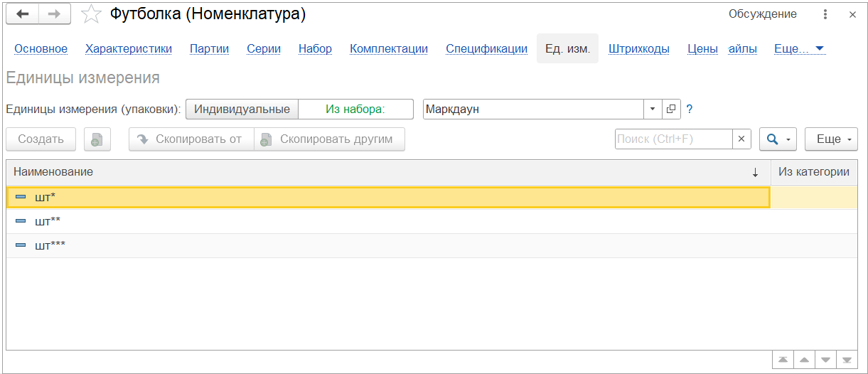Jump to first row with bottom-bar arrow
868x374 pixels.
point(782,360)
